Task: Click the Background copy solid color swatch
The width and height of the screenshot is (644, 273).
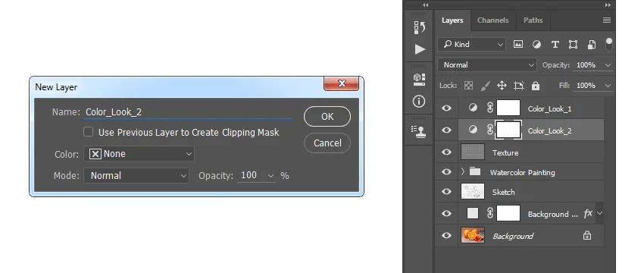Action: click(x=473, y=213)
